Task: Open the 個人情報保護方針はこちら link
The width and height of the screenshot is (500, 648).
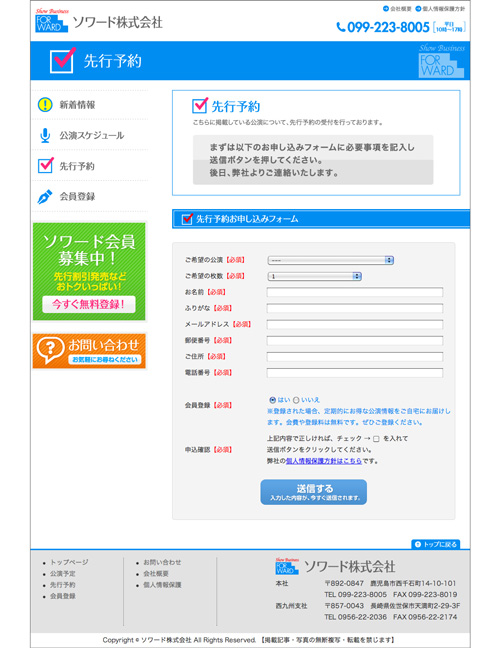Action: pyautogui.click(x=324, y=461)
